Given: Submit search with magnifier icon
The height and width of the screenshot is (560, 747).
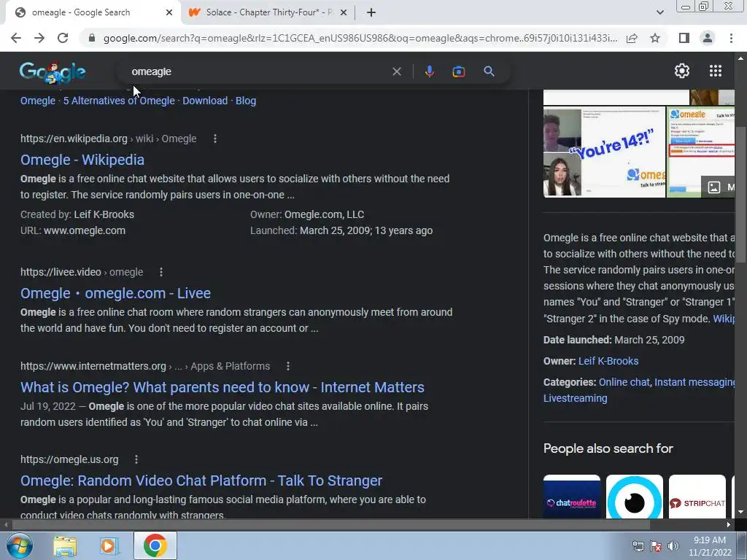Looking at the screenshot, I should pos(489,71).
